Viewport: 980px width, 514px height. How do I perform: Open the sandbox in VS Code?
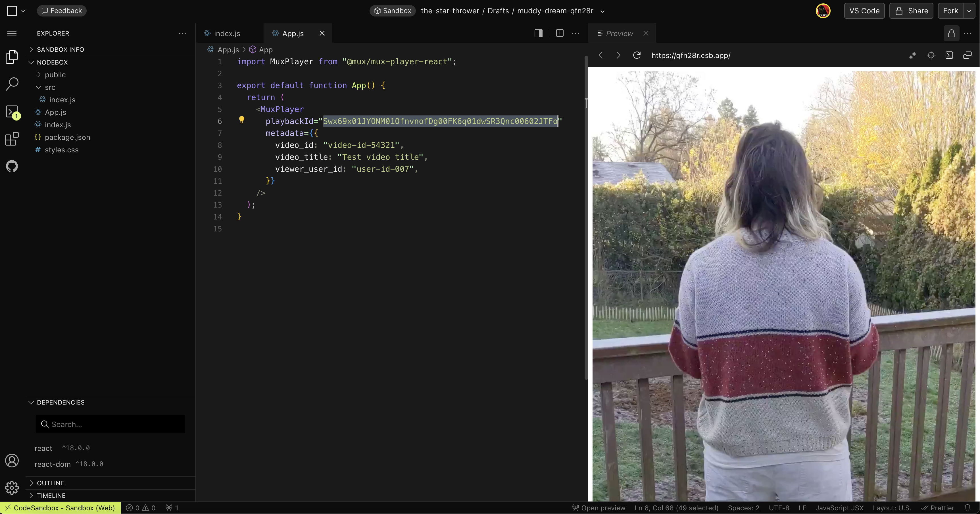point(864,11)
